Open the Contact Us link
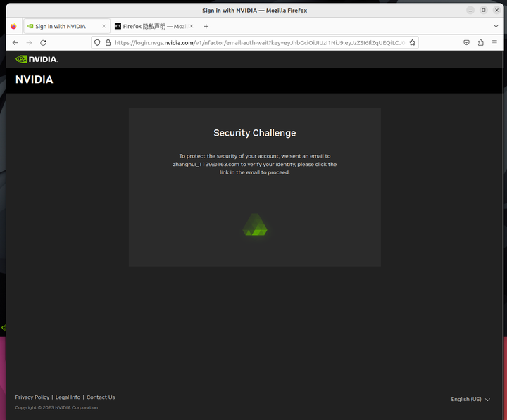The width and height of the screenshot is (507, 420). point(101,397)
